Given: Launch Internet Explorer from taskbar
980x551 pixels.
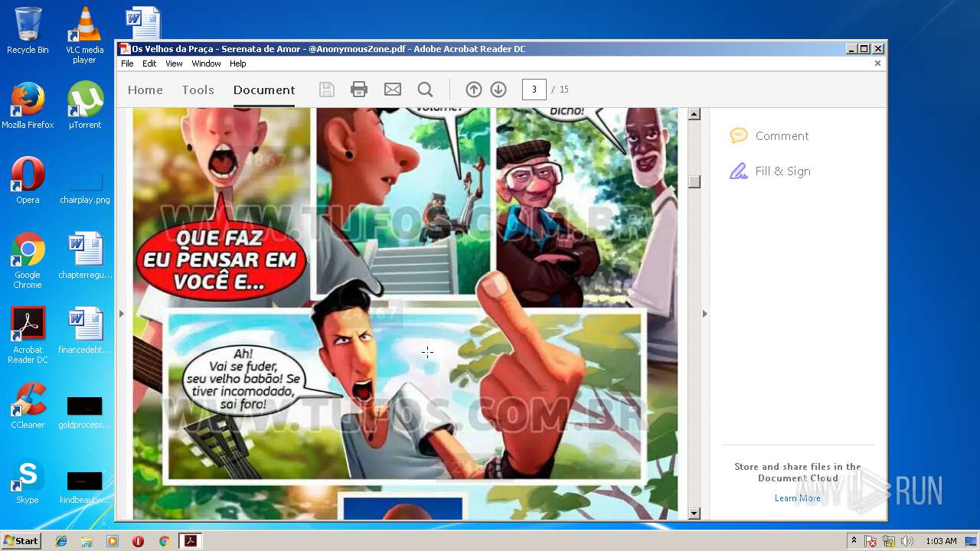Looking at the screenshot, I should (61, 541).
